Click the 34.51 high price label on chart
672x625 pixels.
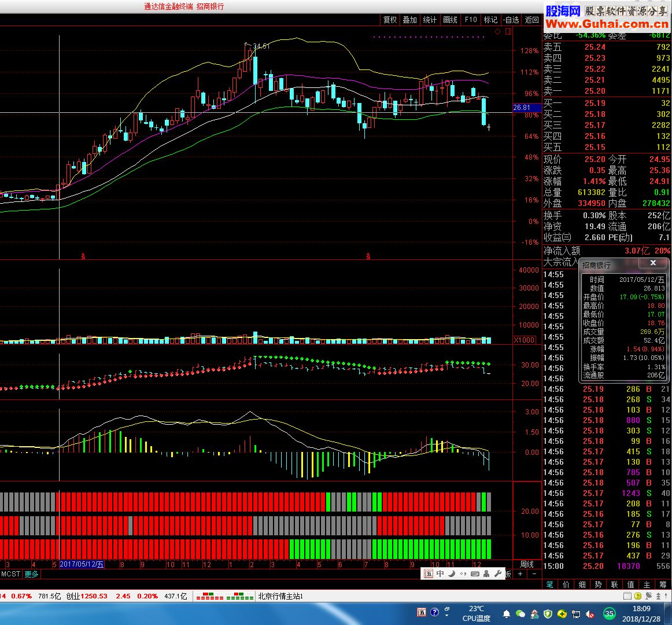point(261,46)
